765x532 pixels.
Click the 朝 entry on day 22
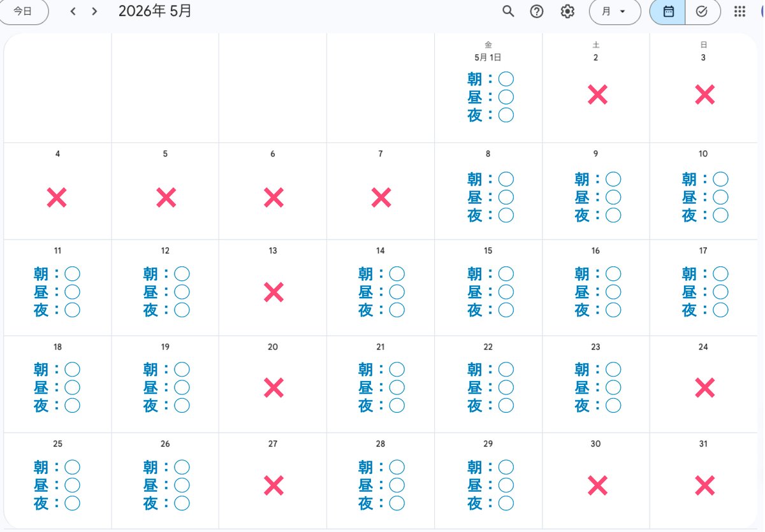click(490, 370)
